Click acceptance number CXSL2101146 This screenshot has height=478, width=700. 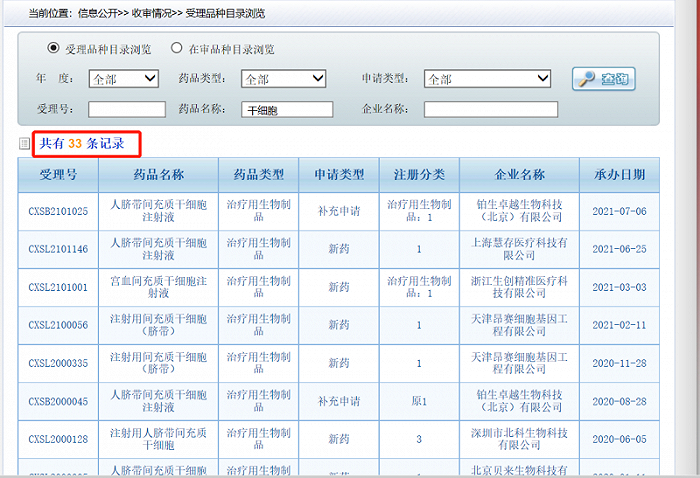[x=58, y=249]
